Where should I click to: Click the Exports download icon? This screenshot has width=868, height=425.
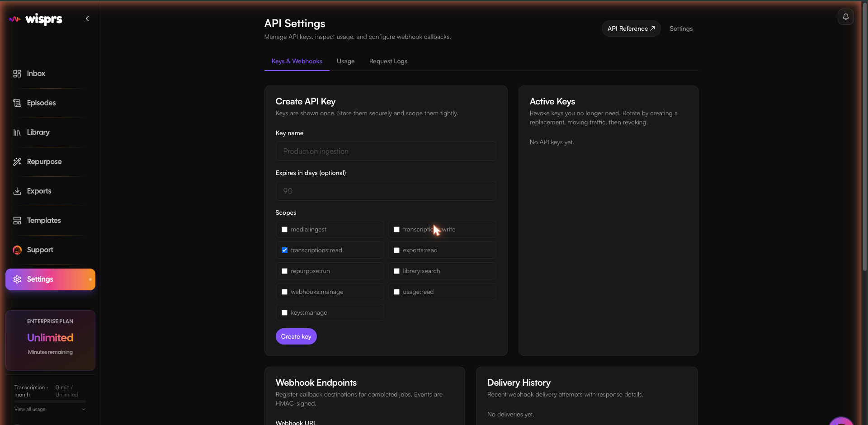17,191
